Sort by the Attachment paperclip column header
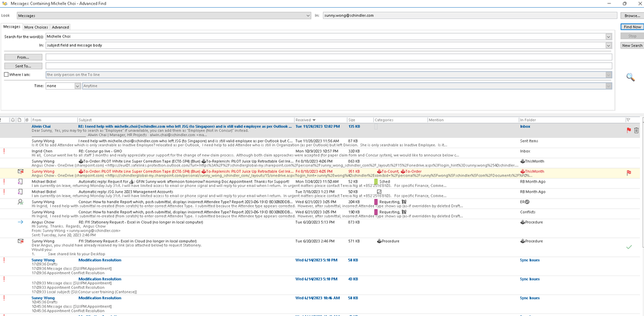The width and height of the screenshot is (644, 316). [x=27, y=120]
